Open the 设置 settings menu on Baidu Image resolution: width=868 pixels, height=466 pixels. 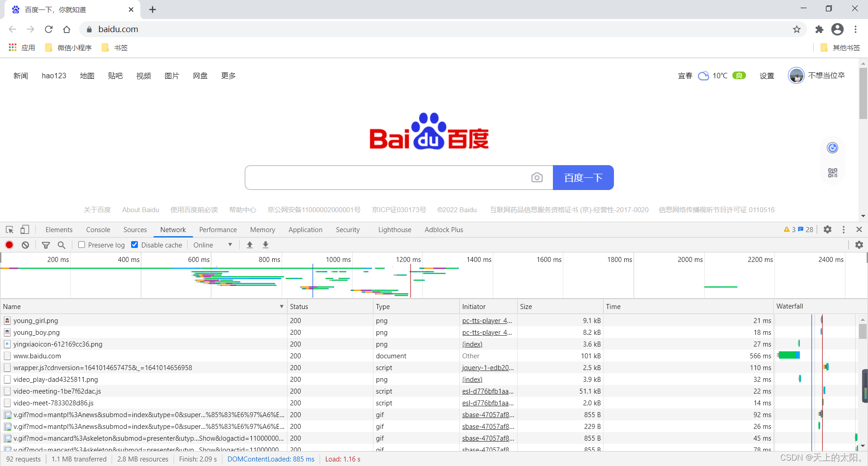[767, 76]
